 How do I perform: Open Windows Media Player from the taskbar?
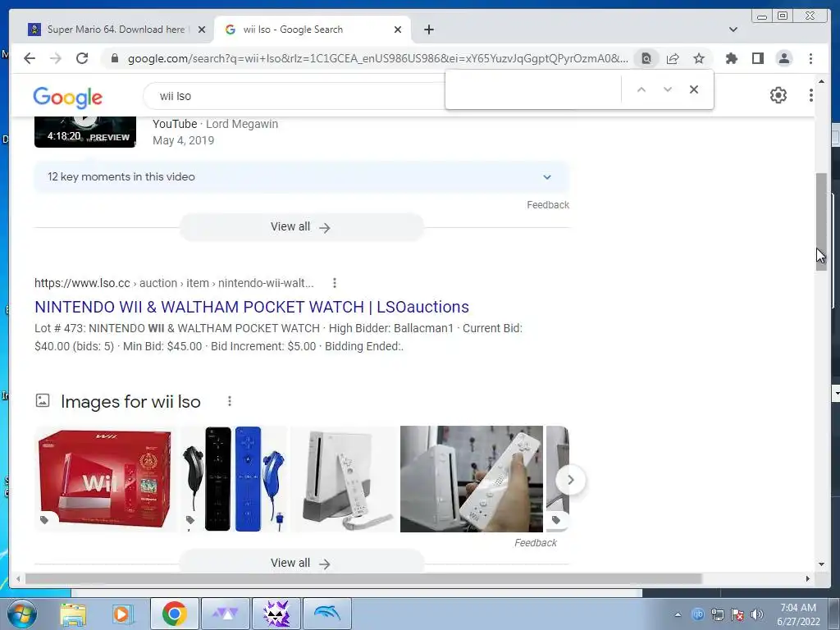point(122,614)
